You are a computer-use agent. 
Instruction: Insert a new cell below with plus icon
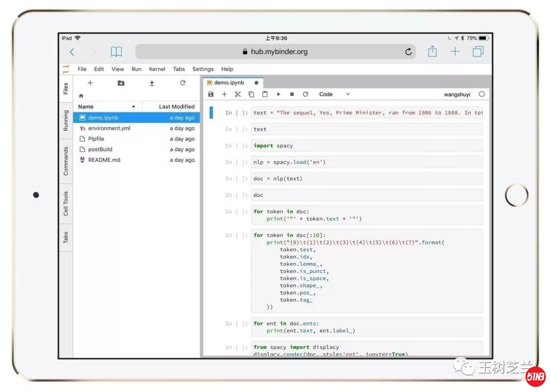pyautogui.click(x=224, y=94)
